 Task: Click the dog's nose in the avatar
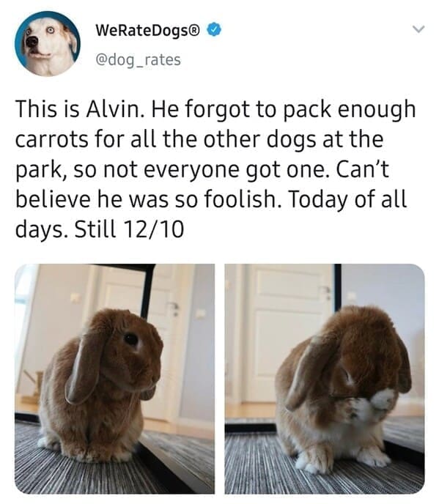32,42
